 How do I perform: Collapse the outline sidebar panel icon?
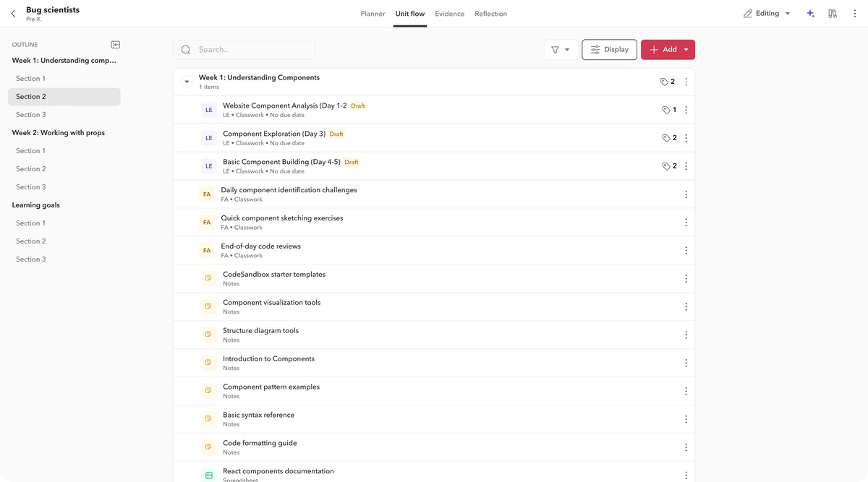click(x=115, y=45)
